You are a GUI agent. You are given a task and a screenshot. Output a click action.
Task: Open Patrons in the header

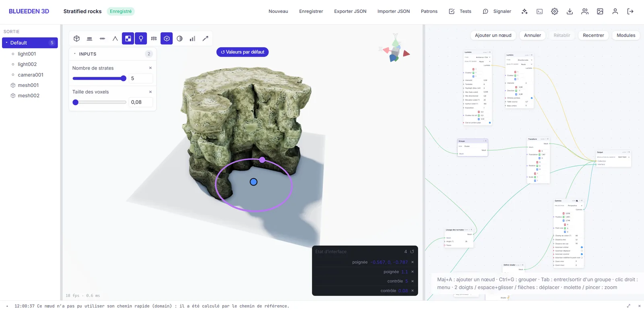429,11
